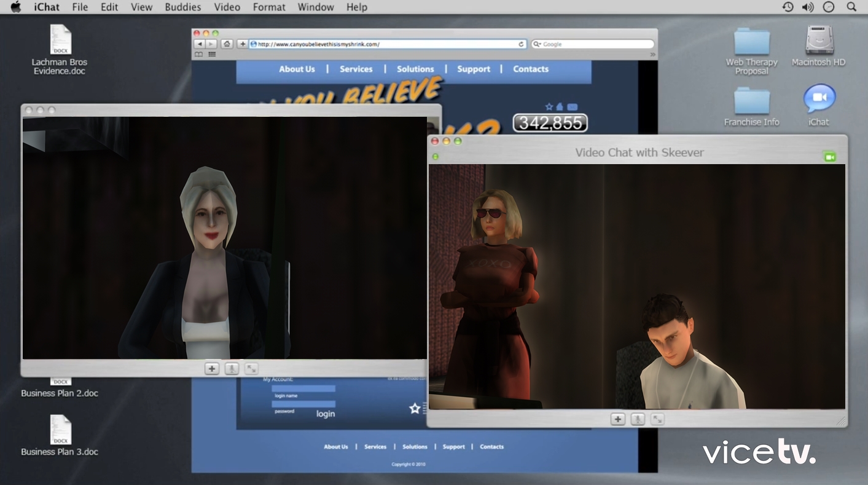Open the View menu

pyautogui.click(x=141, y=7)
